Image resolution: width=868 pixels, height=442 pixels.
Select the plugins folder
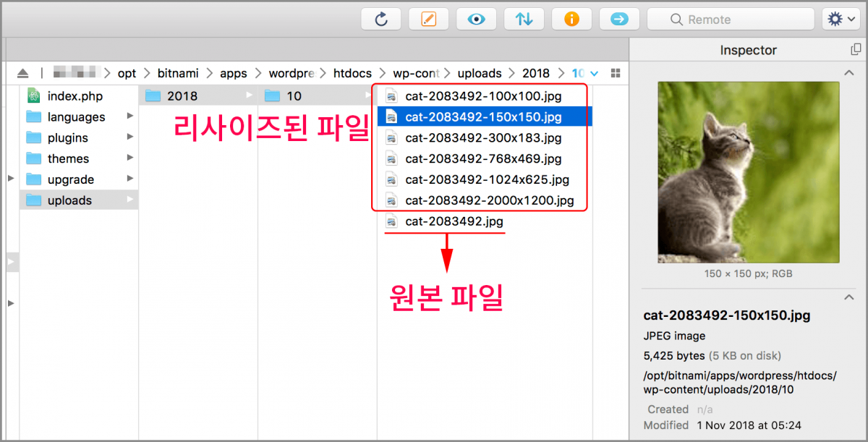point(67,137)
